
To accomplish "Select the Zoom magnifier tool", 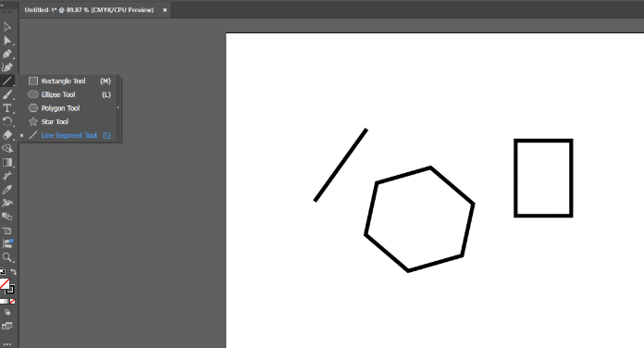I will point(7,257).
